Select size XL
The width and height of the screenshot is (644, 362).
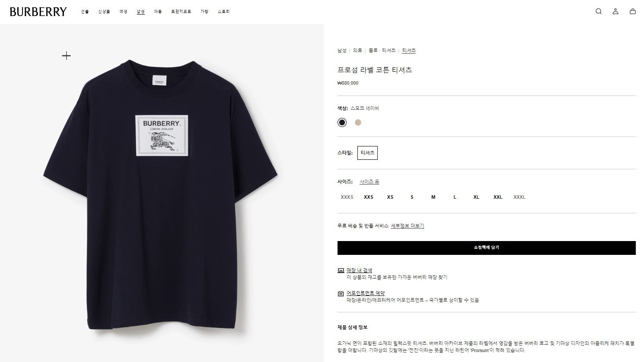point(476,197)
